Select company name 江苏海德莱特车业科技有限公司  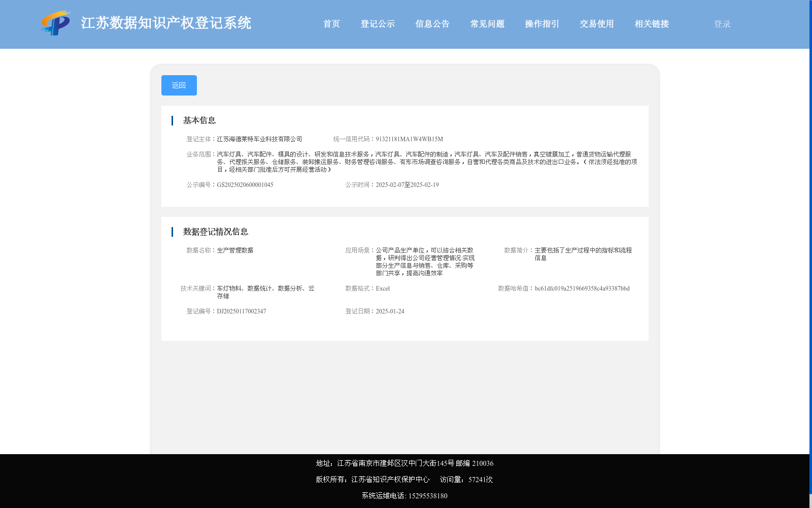(x=259, y=139)
